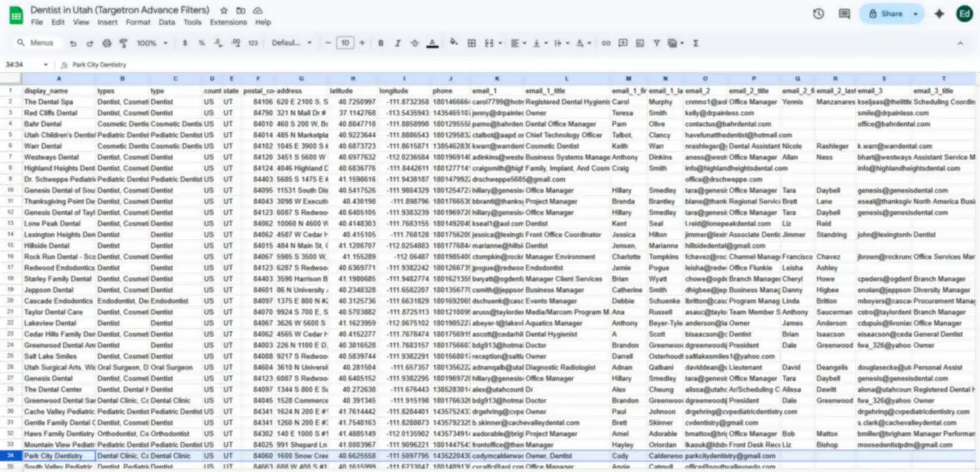The width and height of the screenshot is (980, 472).
Task: Click the Insert link icon
Action: pos(606,43)
